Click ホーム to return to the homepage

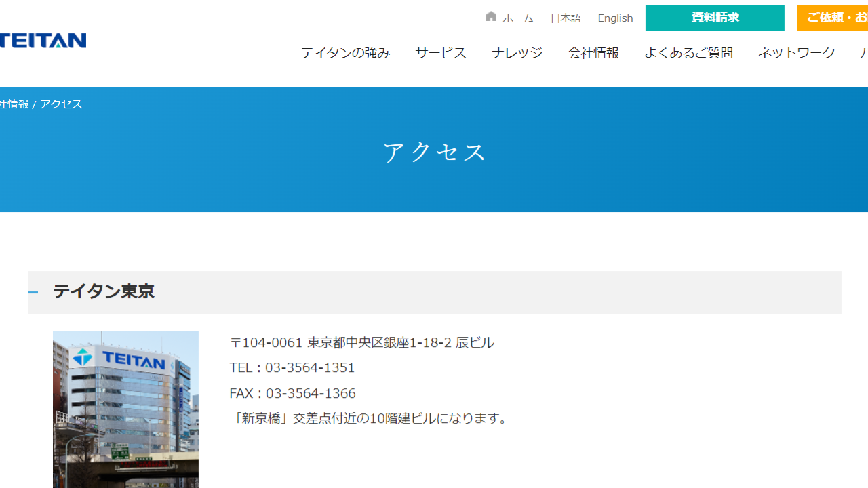pyautogui.click(x=517, y=18)
